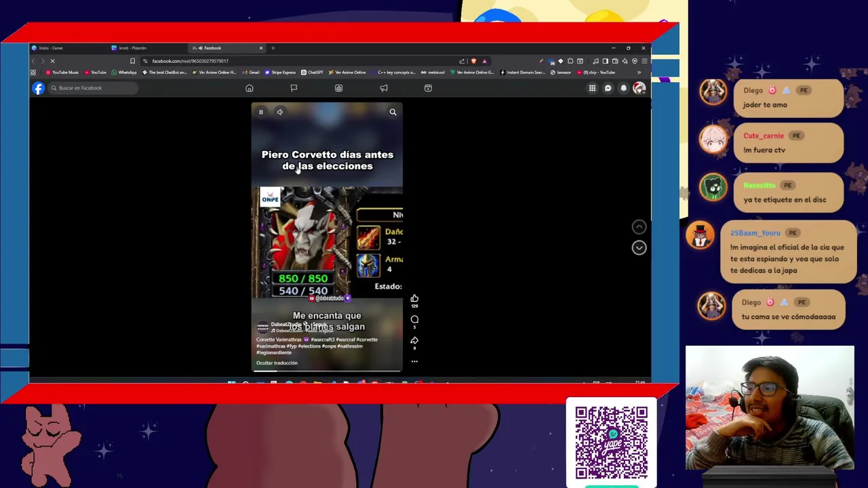Open the ChatGPT bookmark
The width and height of the screenshot is (868, 488).
(312, 73)
